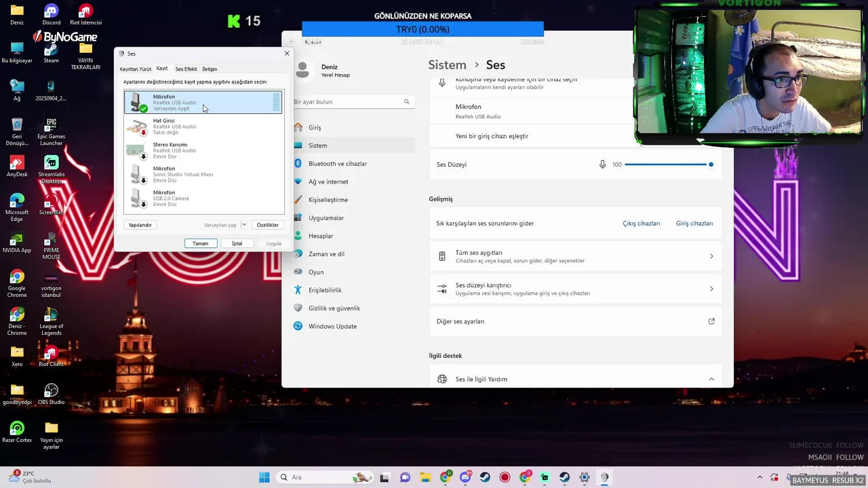Open the İletişim tab

click(x=210, y=69)
